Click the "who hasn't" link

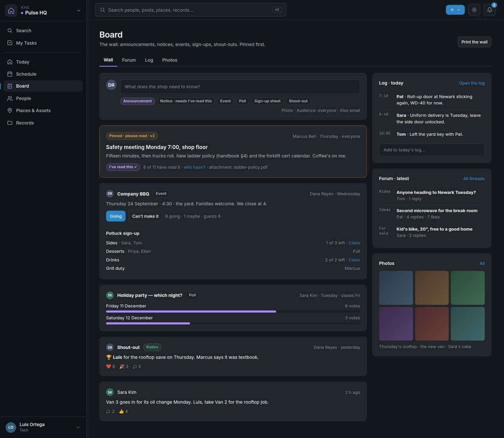(195, 167)
